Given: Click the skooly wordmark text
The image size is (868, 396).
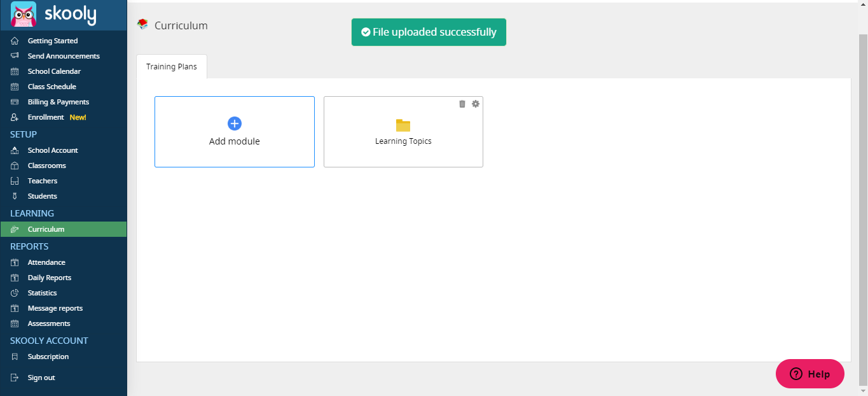Looking at the screenshot, I should tap(70, 14).
